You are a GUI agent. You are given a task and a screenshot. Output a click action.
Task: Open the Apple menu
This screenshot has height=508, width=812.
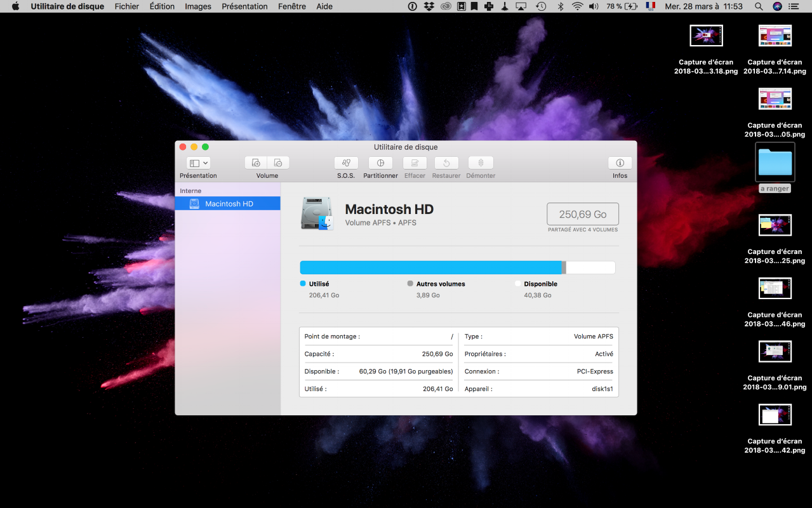16,6
